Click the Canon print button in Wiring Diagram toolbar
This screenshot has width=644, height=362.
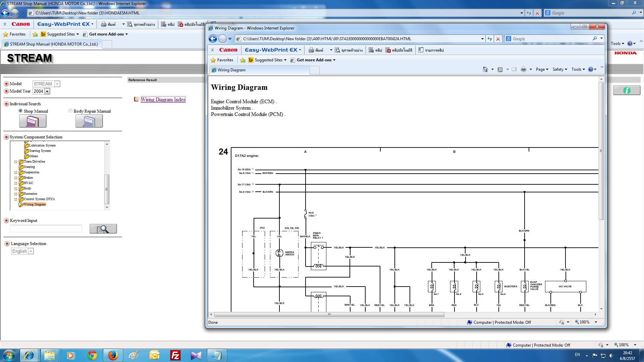[316, 50]
